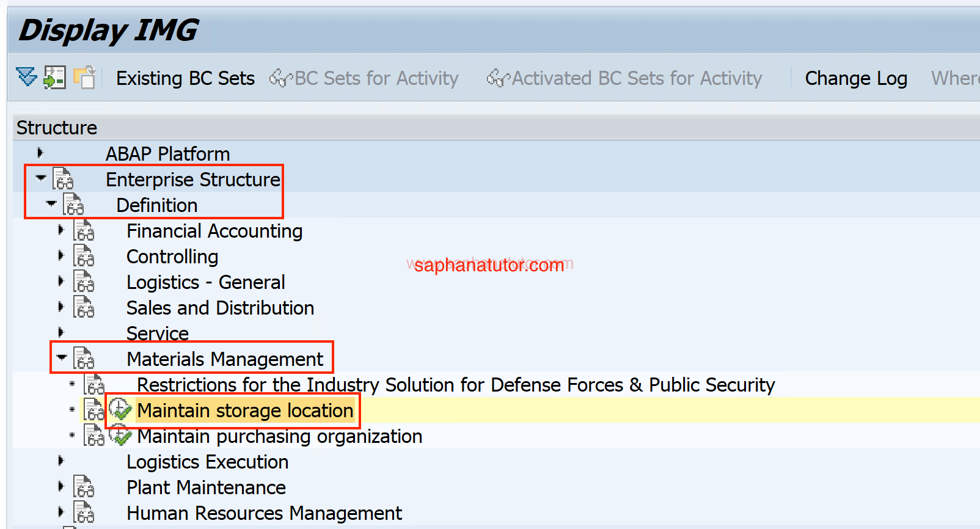Screen dimensions: 980x529
Task: Open documentation icon for Maintain purchasing organization
Action: tap(94, 436)
